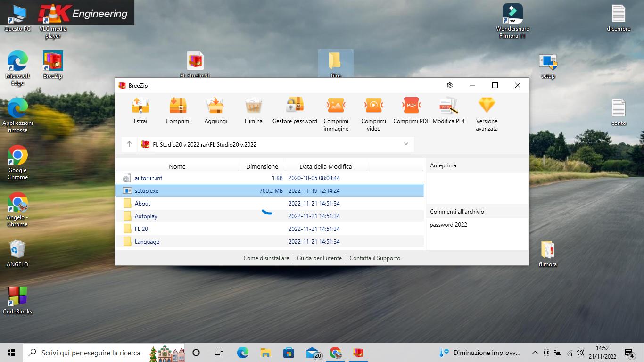644x362 pixels.
Task: Click the Estrai extract icon
Action: [x=140, y=106]
